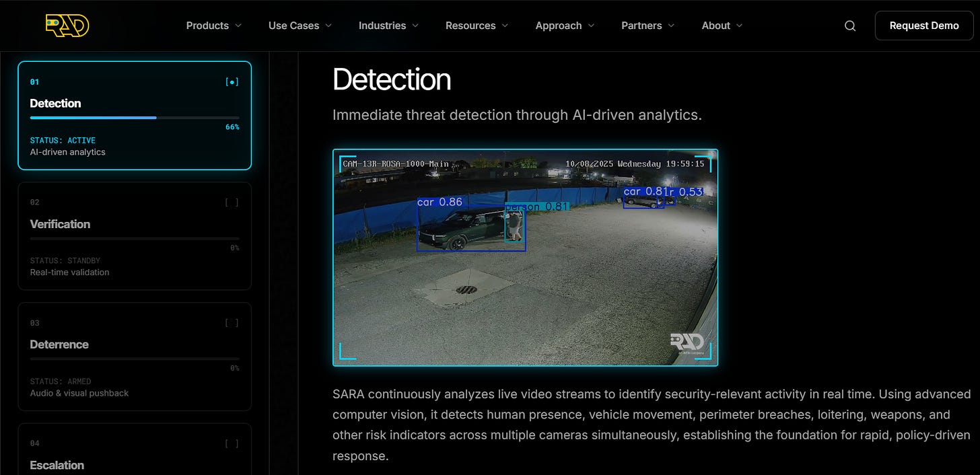Expand the chevron next to Partners
980x475 pixels.
click(671, 26)
